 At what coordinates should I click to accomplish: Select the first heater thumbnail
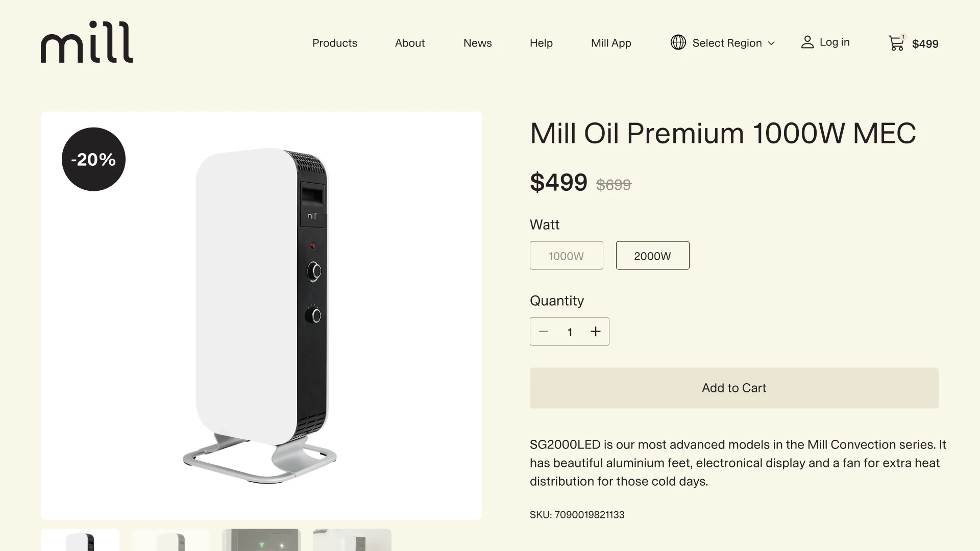[80, 540]
